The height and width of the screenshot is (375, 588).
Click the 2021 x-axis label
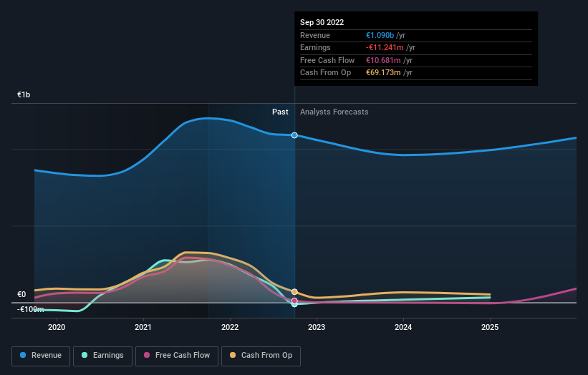click(143, 328)
